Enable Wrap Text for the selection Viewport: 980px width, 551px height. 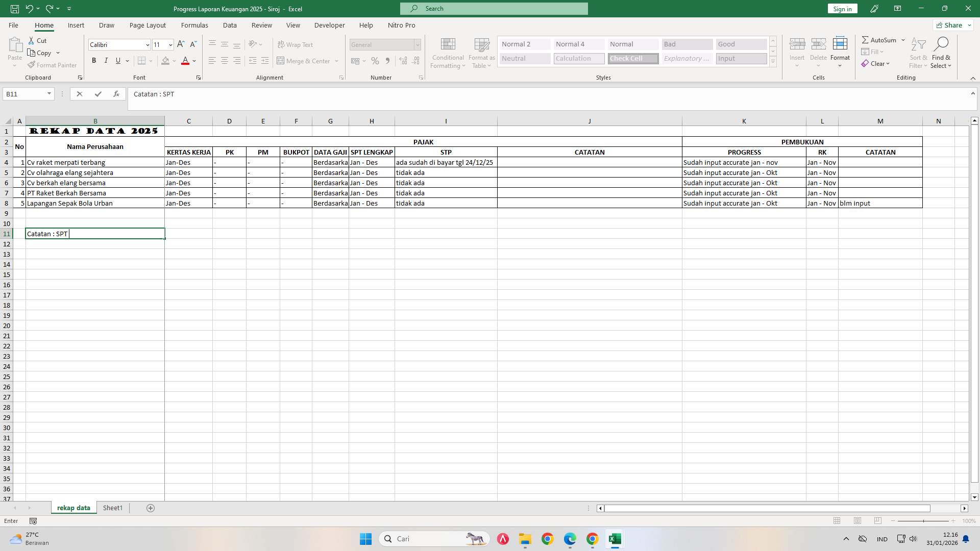pos(296,44)
